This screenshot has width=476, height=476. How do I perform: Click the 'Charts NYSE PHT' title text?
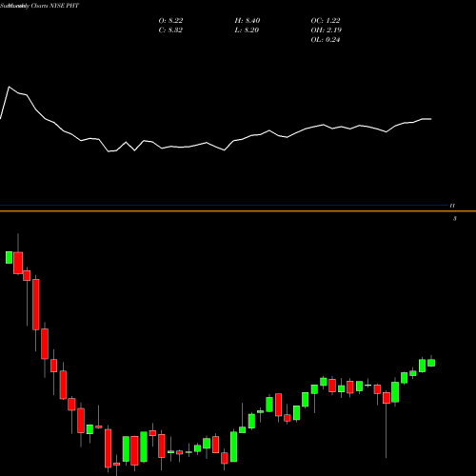[55, 6]
